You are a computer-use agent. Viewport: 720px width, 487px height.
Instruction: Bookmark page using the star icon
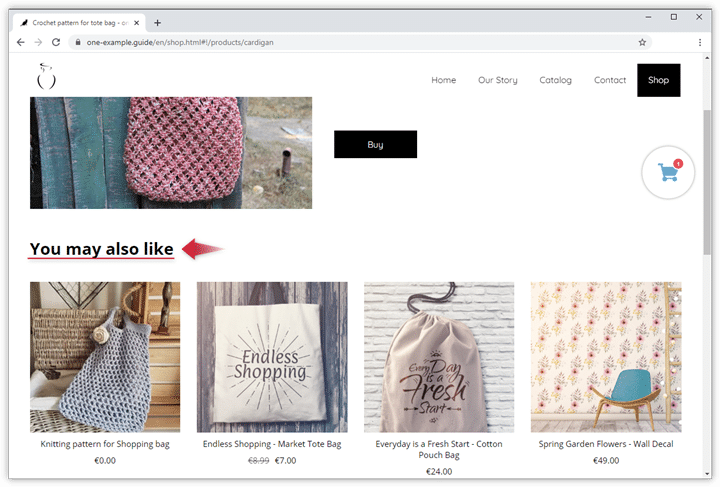point(642,42)
